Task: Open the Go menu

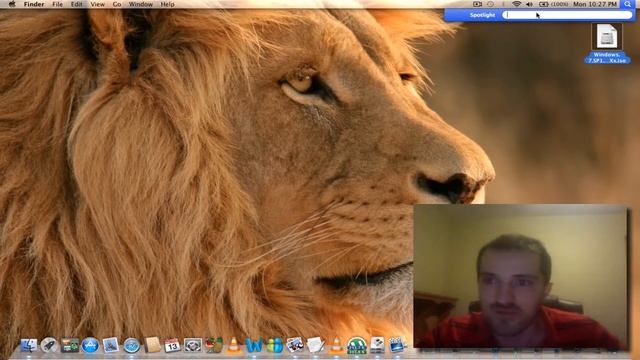Action: point(117,4)
